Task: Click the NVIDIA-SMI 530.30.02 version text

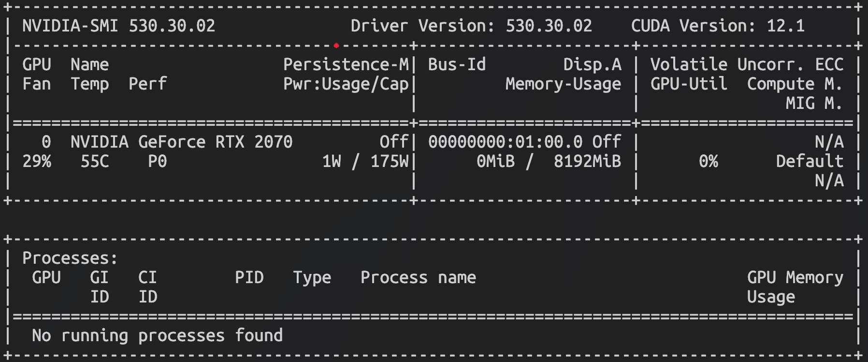Action: pyautogui.click(x=118, y=26)
